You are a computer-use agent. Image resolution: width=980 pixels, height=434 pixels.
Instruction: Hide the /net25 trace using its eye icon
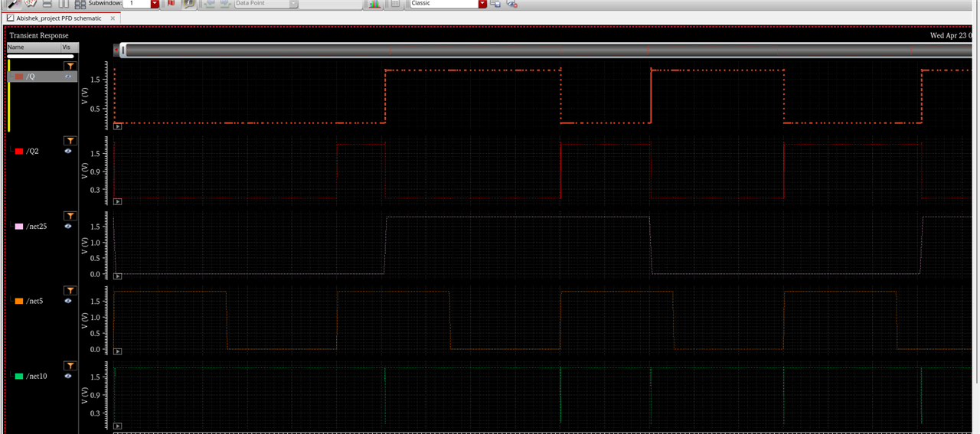click(68, 227)
